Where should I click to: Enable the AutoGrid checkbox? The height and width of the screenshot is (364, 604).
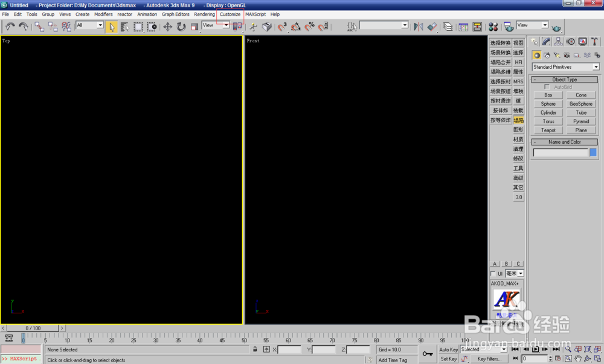(x=547, y=87)
